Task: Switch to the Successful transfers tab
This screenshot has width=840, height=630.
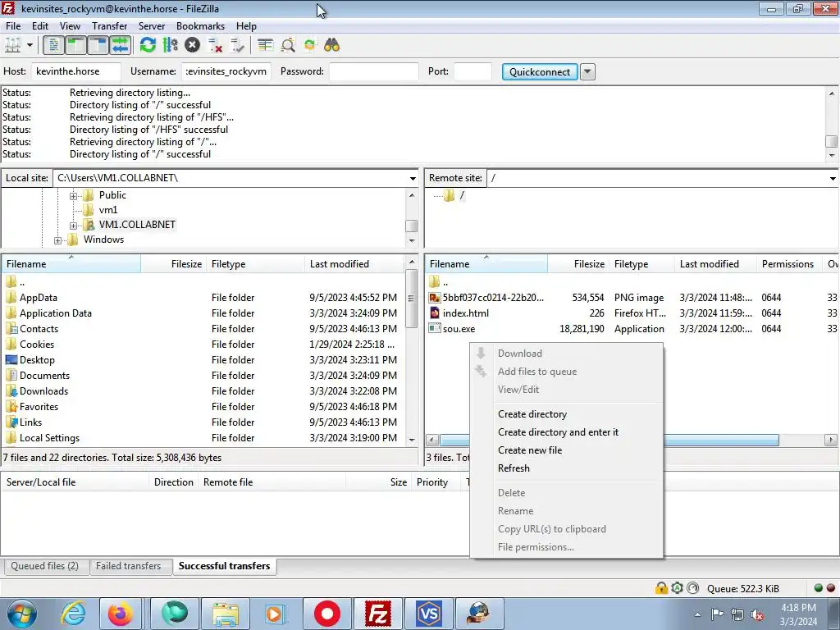Action: pyautogui.click(x=225, y=566)
